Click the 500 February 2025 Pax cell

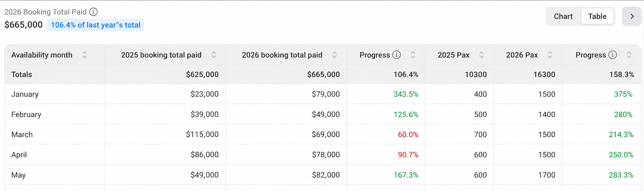click(480, 114)
